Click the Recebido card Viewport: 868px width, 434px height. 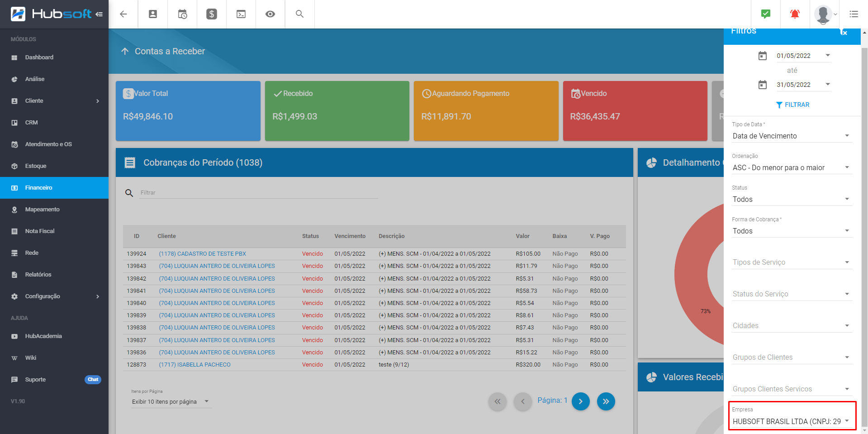click(x=337, y=111)
